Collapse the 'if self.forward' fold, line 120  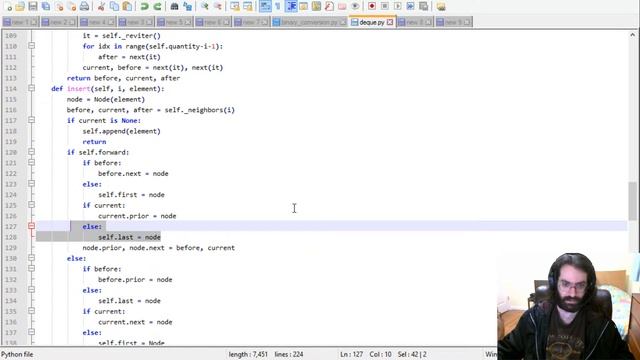pyautogui.click(x=31, y=152)
